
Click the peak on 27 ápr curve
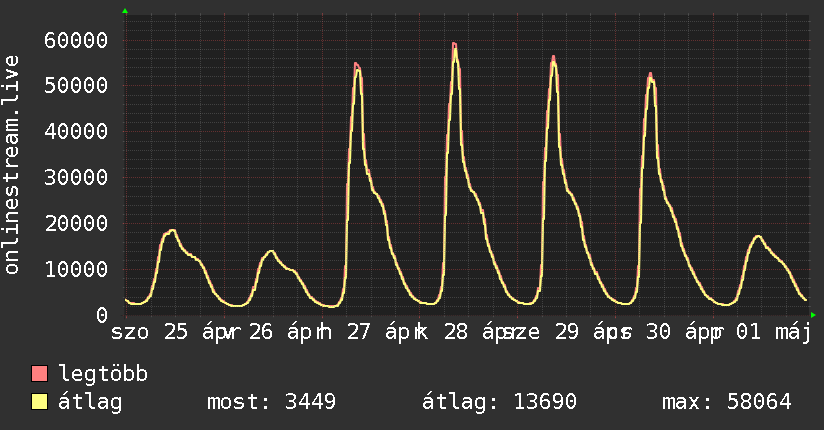[x=357, y=64]
